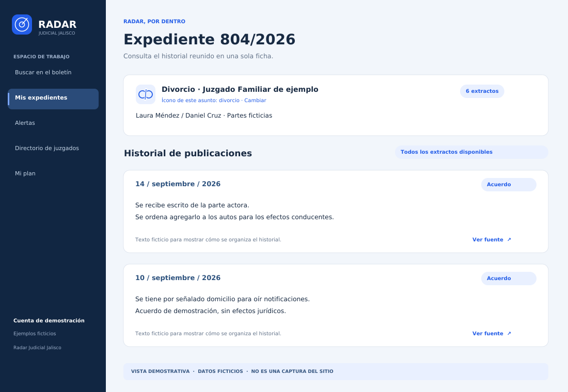Click Todos los extractos disponibles pill
The image size is (568, 392).
coord(471,152)
